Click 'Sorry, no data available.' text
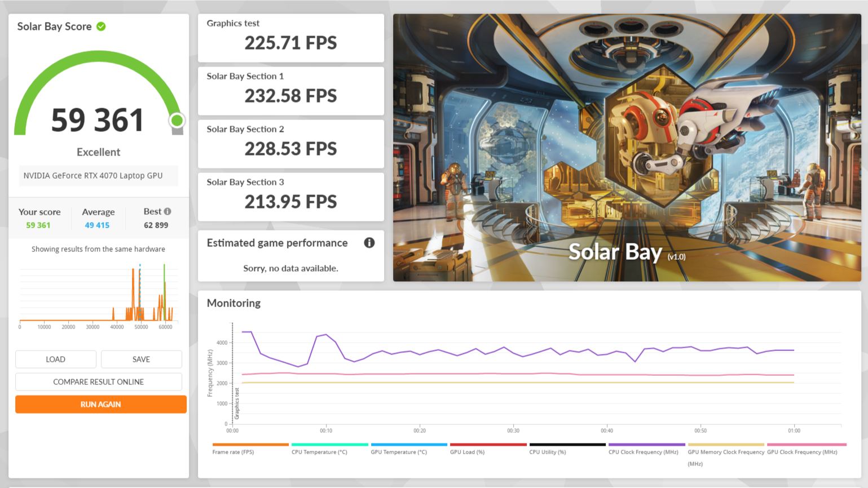The height and width of the screenshot is (488, 868). 291,268
